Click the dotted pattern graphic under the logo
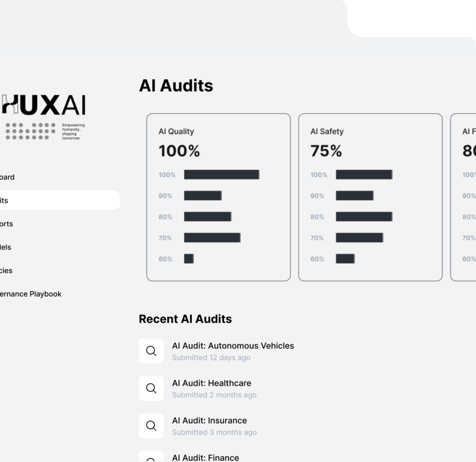The image size is (476, 462). pos(28,131)
